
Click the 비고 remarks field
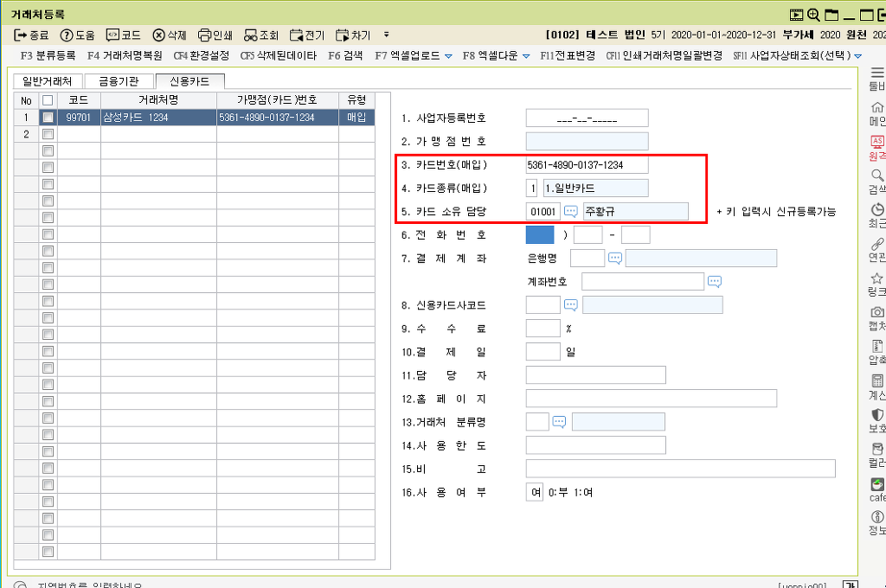680,469
